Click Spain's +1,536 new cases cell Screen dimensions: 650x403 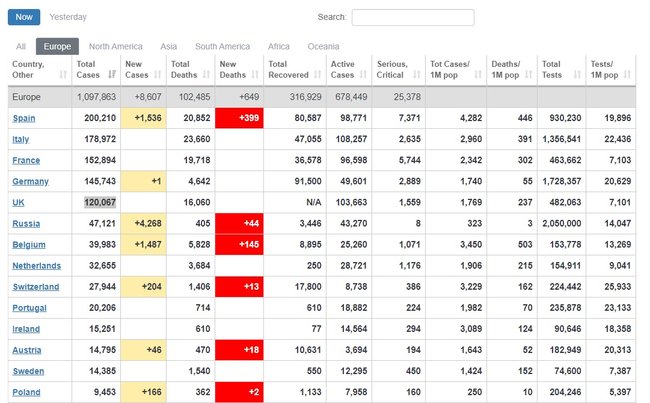[x=143, y=118]
